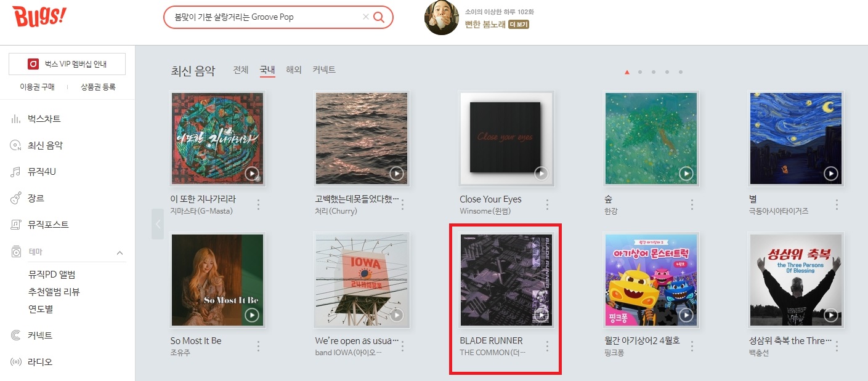This screenshot has width=868, height=381.
Task: Select the last carousel page dot
Action: click(681, 72)
